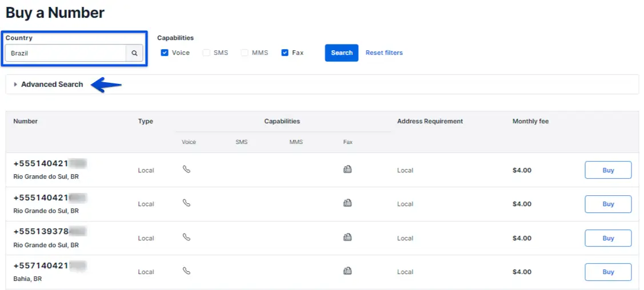This screenshot has height=290, width=644.
Task: Click the Monthly fee column header
Action: pos(530,121)
